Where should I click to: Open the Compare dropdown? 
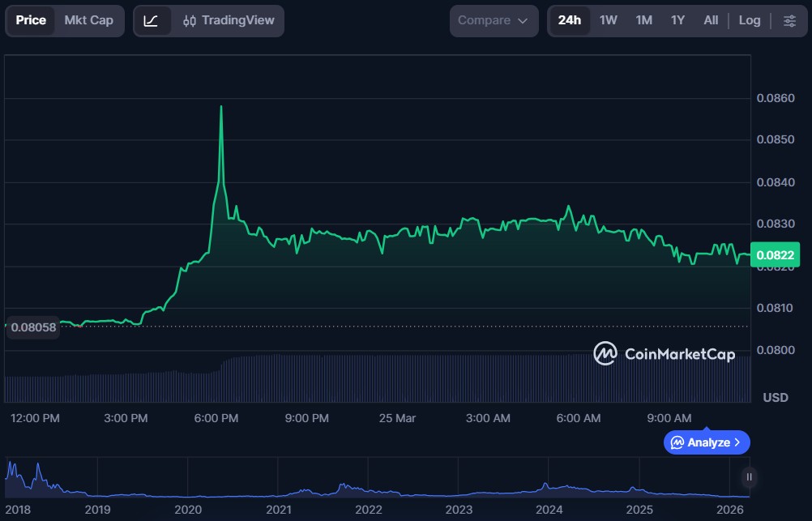tap(493, 20)
